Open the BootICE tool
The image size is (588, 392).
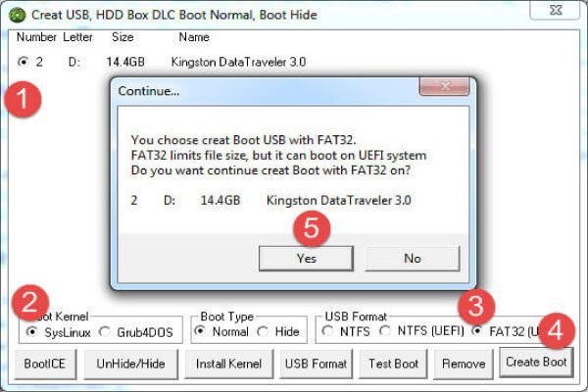pos(45,364)
